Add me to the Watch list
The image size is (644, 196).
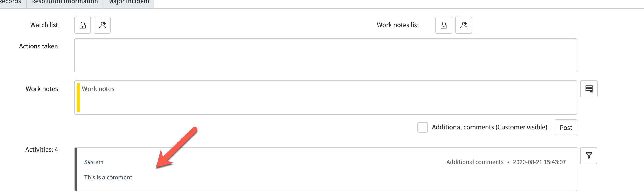(x=102, y=25)
